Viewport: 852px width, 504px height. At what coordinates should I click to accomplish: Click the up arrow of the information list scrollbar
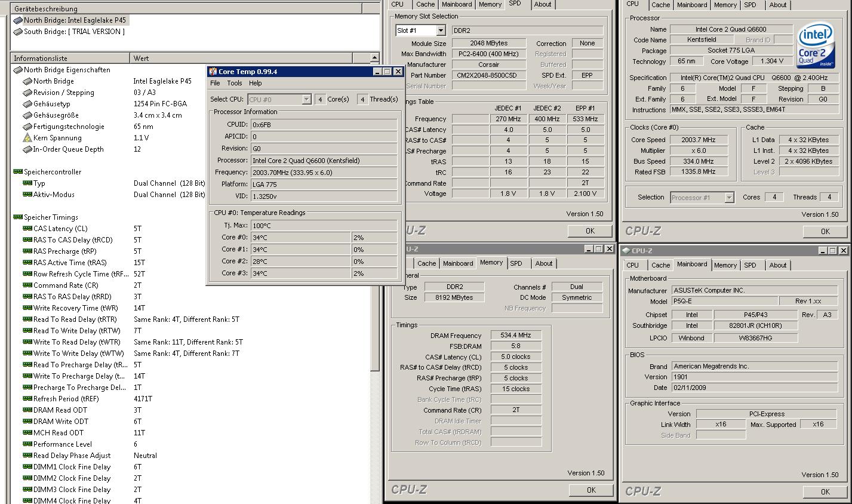pyautogui.click(x=374, y=58)
